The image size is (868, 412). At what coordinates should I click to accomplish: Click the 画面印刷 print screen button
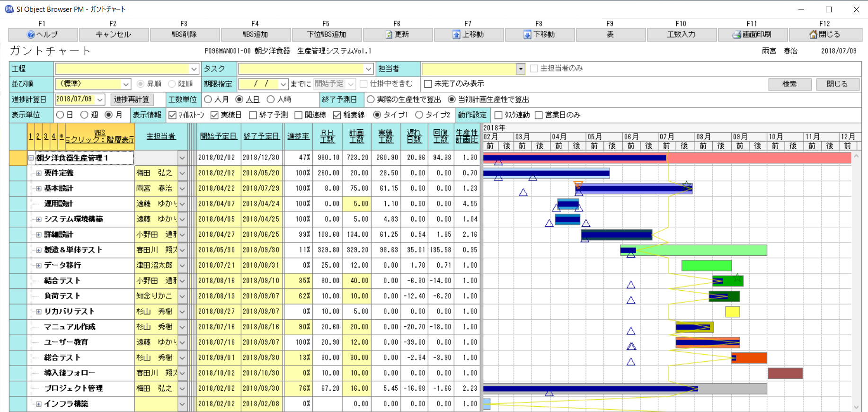tap(752, 35)
